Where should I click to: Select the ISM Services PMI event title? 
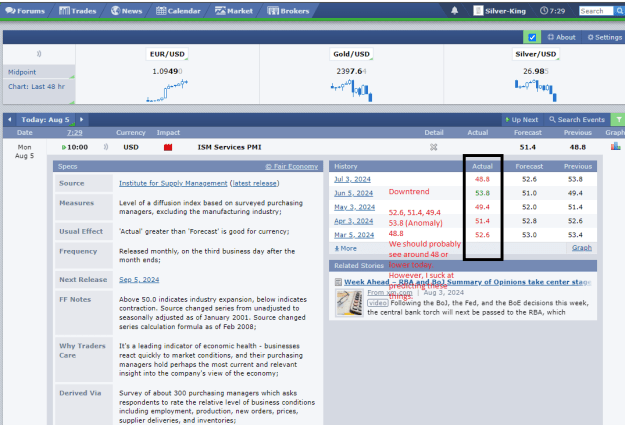pyautogui.click(x=229, y=147)
